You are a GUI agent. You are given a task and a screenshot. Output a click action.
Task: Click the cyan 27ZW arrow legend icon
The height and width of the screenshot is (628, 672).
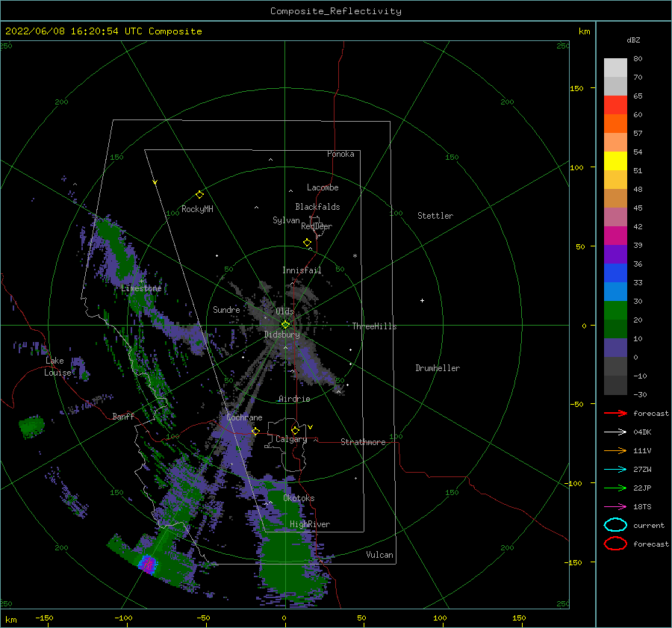tap(615, 470)
